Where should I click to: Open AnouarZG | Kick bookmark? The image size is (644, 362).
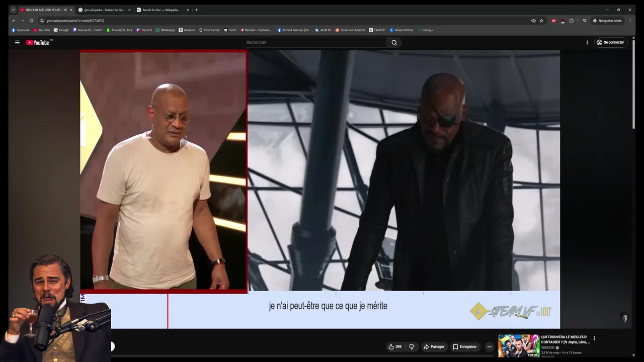tap(119, 30)
